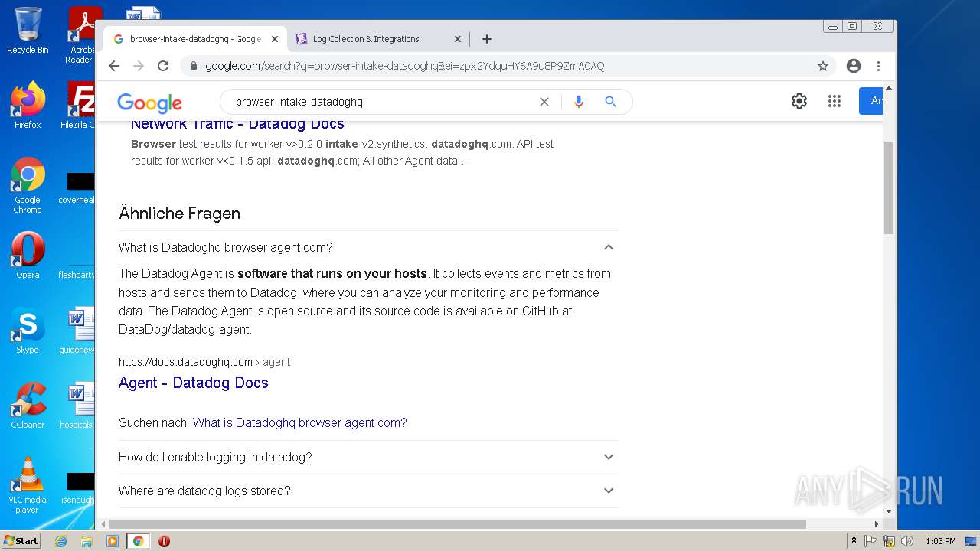Click the vertical page scrollbar thumb
The height and width of the screenshot is (551, 980).
(x=889, y=187)
